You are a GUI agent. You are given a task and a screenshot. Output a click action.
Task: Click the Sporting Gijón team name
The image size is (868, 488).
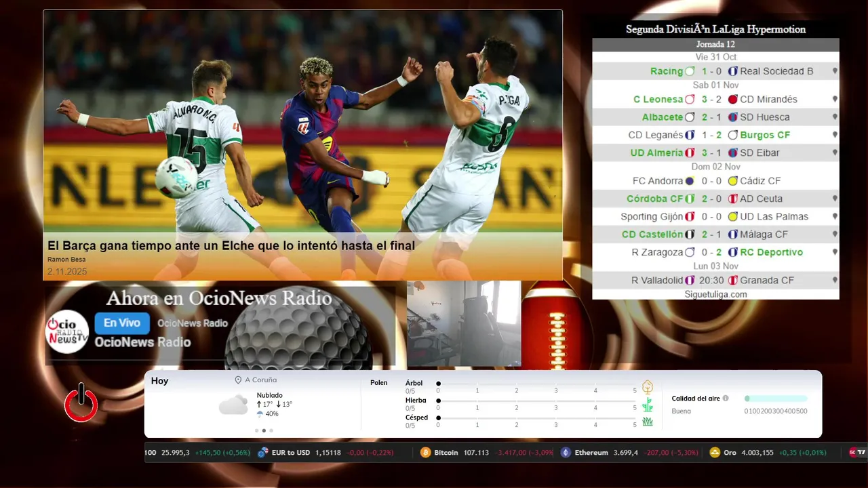[x=652, y=217]
